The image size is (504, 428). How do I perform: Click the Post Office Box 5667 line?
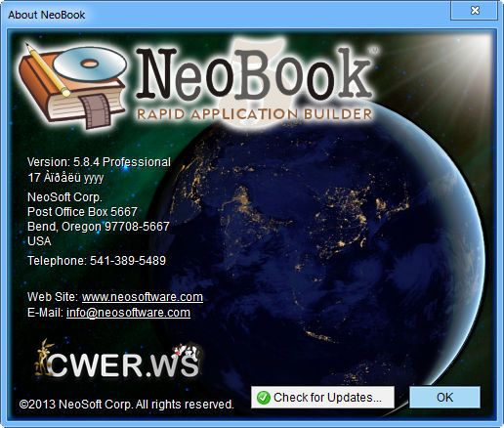pyautogui.click(x=82, y=212)
